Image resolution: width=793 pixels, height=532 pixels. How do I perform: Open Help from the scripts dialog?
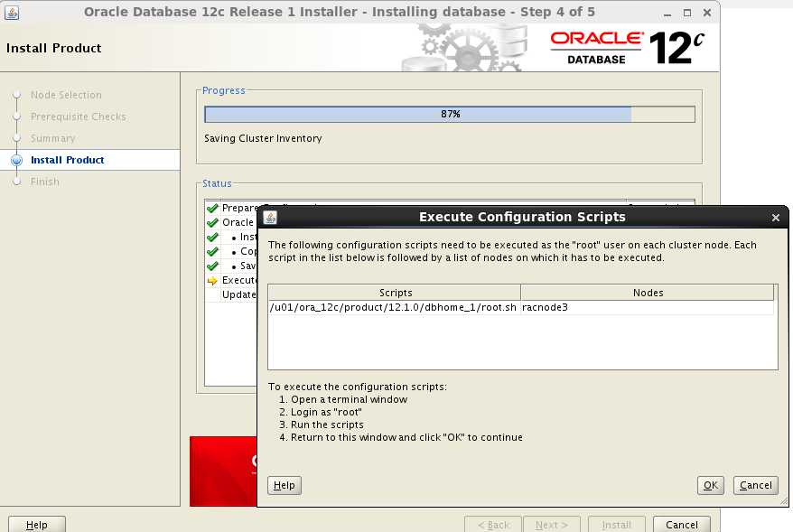pyautogui.click(x=284, y=485)
